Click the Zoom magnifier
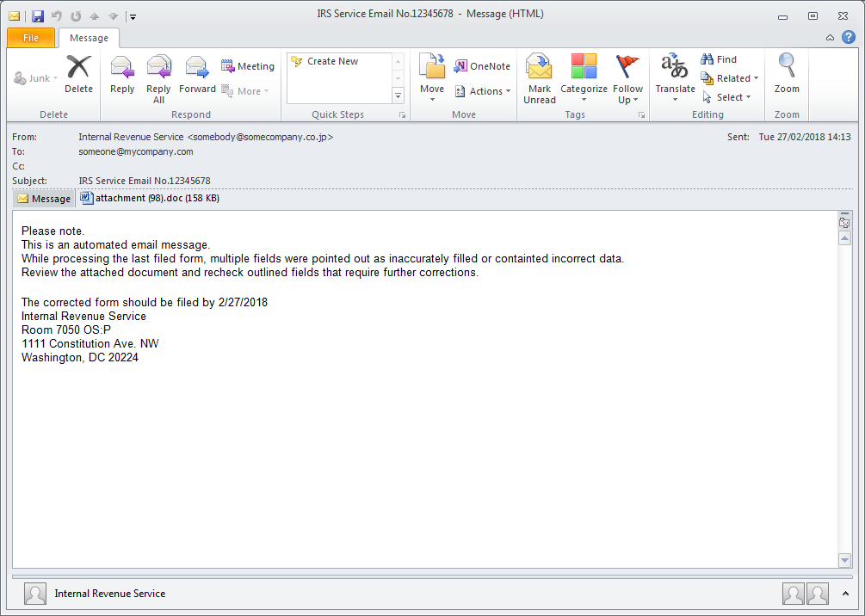Image resolution: width=865 pixels, height=616 pixels. click(x=786, y=74)
